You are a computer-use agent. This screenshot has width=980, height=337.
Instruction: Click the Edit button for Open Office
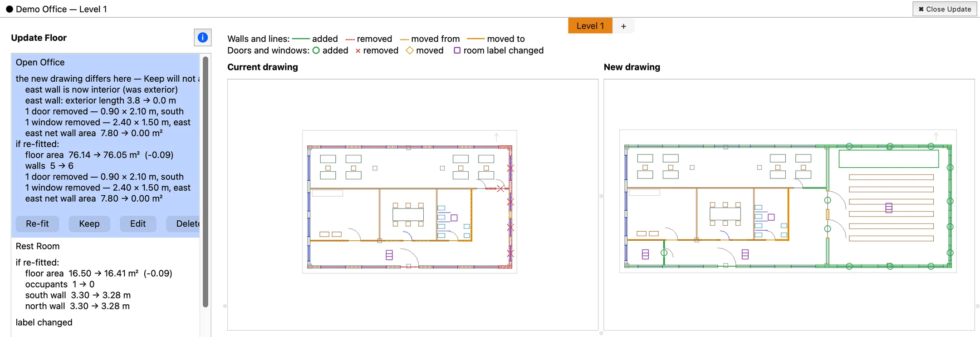click(138, 223)
